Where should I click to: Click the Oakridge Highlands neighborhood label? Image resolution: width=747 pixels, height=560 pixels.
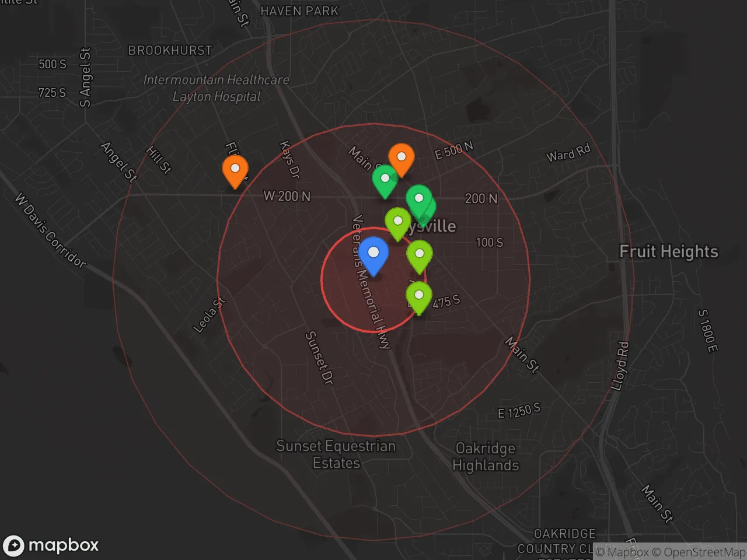tap(486, 457)
